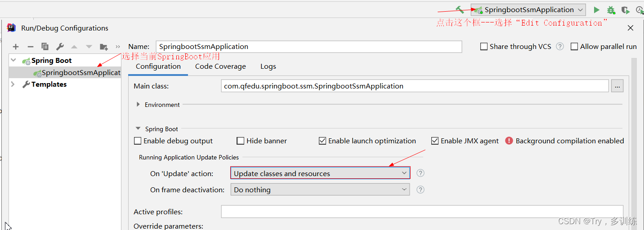This screenshot has width=644, height=230.
Task: Click the Background compilation enabled text
Action: [x=570, y=141]
